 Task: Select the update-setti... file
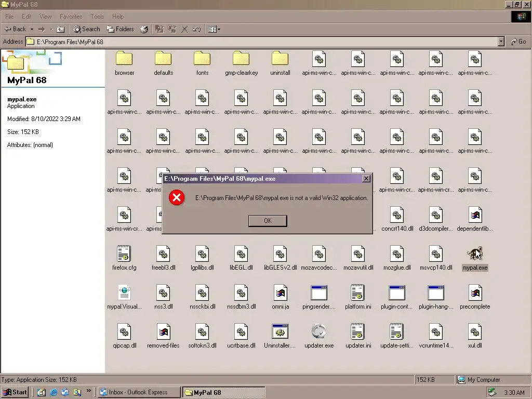397,331
